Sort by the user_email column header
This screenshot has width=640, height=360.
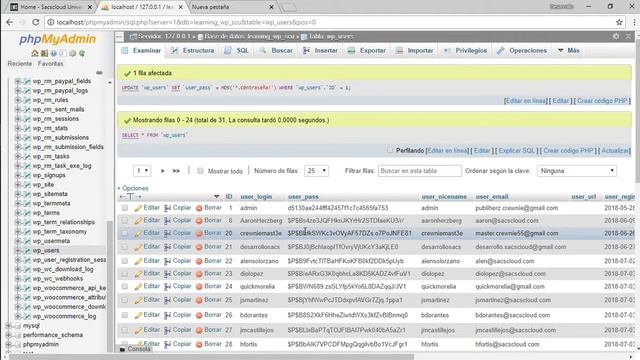click(492, 197)
